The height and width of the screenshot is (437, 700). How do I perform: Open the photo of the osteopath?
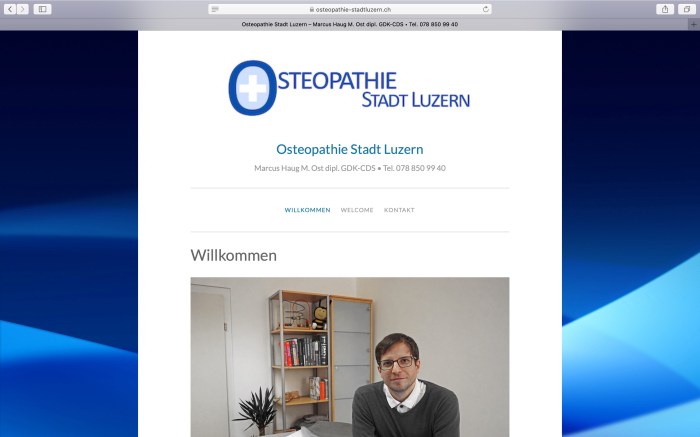pos(350,357)
